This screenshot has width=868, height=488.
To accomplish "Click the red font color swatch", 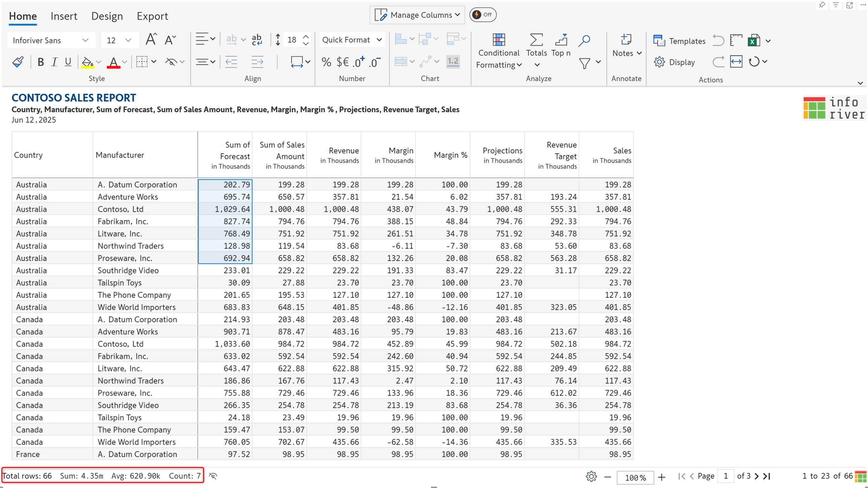I will [113, 63].
